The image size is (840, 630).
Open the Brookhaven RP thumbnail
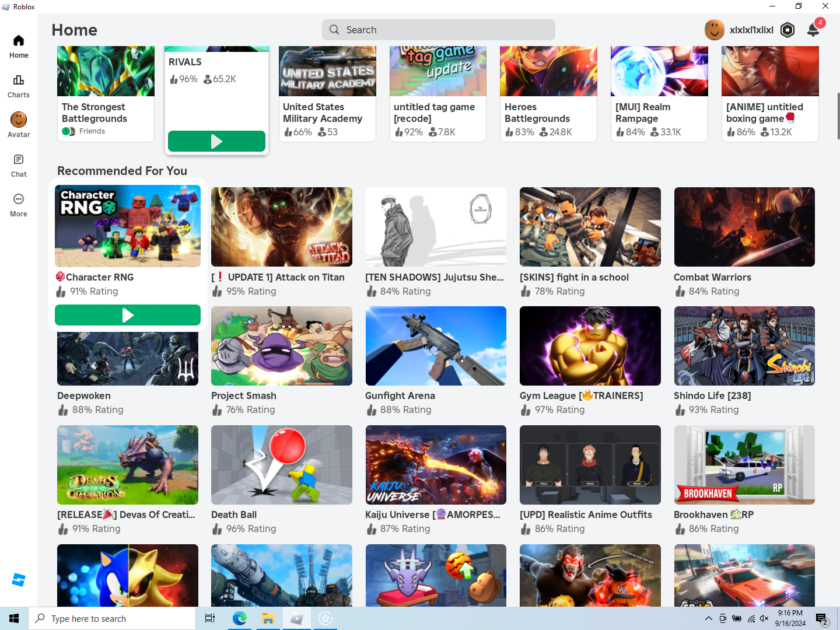pyautogui.click(x=744, y=465)
